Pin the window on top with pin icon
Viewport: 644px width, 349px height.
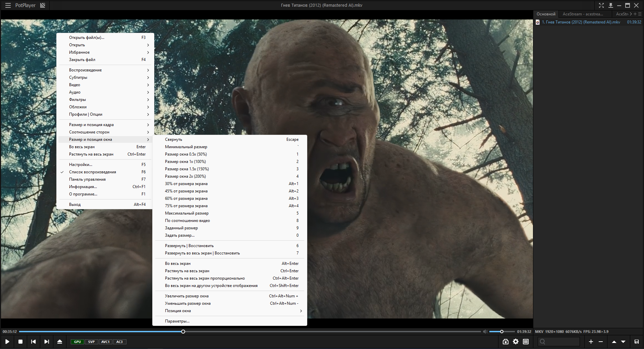(x=611, y=5)
